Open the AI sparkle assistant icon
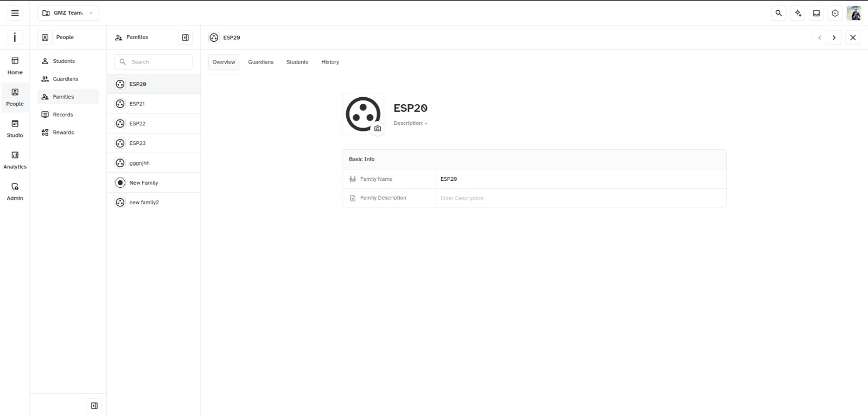The image size is (868, 417). 798,13
